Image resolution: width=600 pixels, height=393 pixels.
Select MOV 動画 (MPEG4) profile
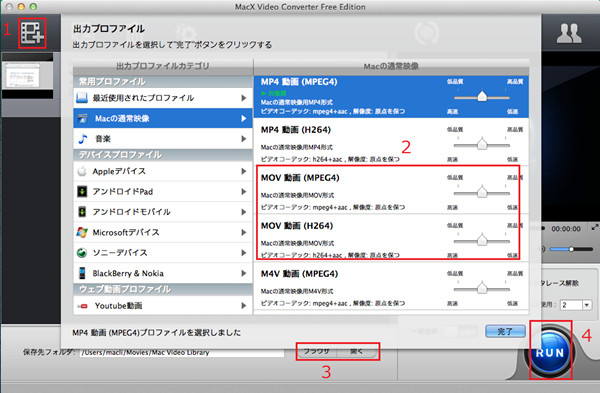[x=387, y=190]
